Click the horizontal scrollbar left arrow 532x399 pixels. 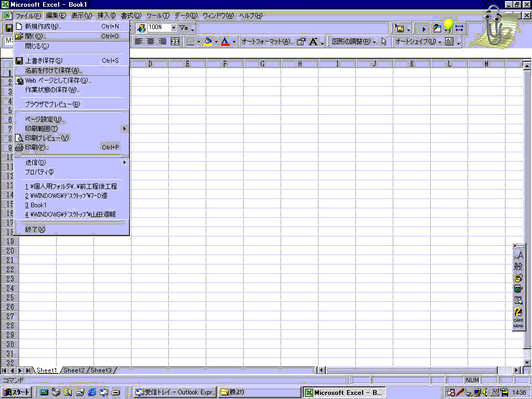(321, 370)
